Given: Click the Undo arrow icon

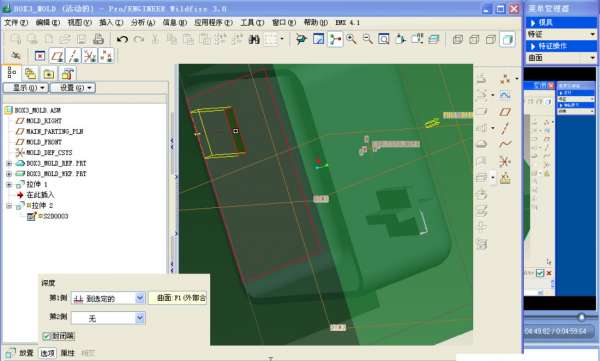Looking at the screenshot, I should 122,39.
